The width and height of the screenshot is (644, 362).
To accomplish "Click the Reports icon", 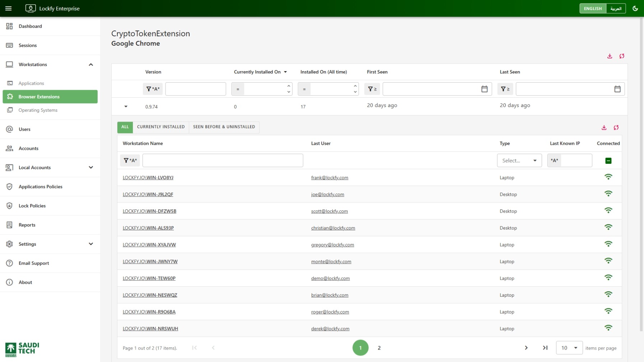I will (x=10, y=225).
